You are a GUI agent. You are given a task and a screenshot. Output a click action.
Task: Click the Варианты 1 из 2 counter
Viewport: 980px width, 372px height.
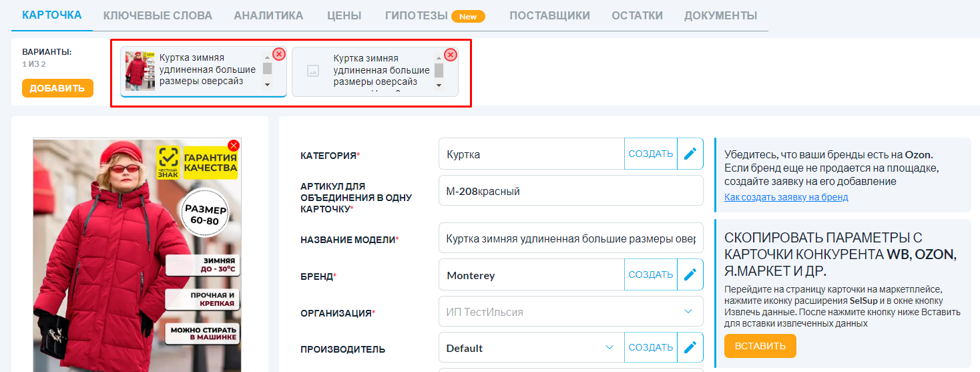click(x=34, y=64)
